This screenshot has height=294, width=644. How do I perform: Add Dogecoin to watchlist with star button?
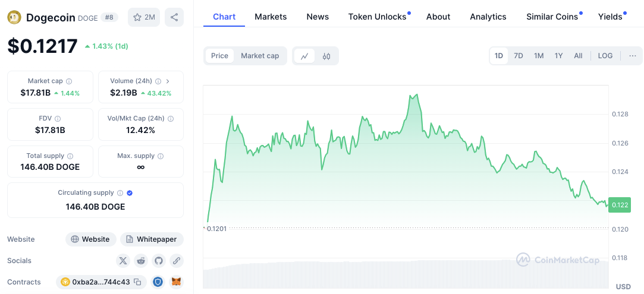[144, 17]
